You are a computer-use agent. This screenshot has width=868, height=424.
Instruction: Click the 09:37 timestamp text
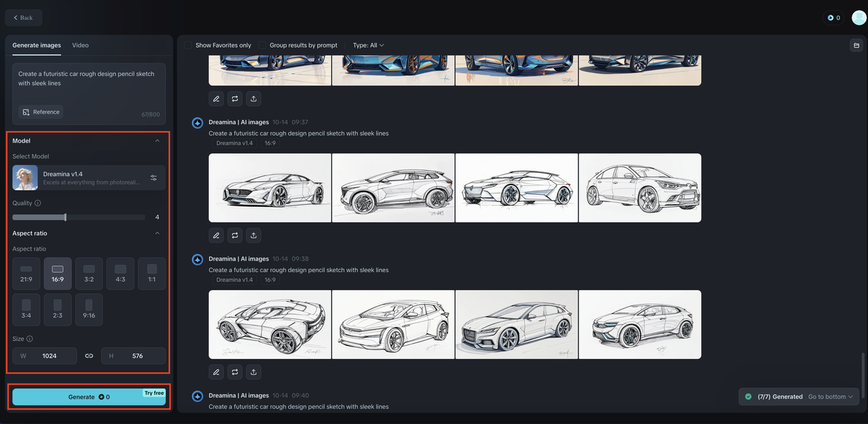tap(300, 122)
